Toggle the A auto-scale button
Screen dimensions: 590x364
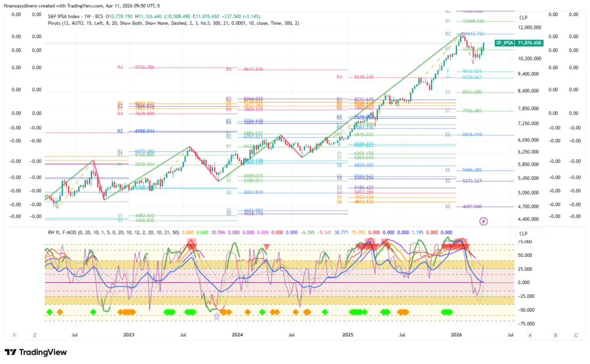pos(530,335)
